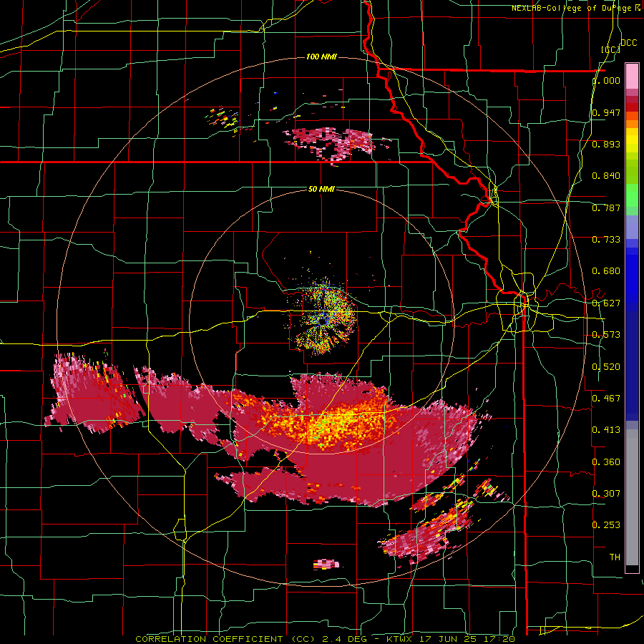Click the 0.307 color scale value
The width and height of the screenshot is (644, 644).
(606, 493)
